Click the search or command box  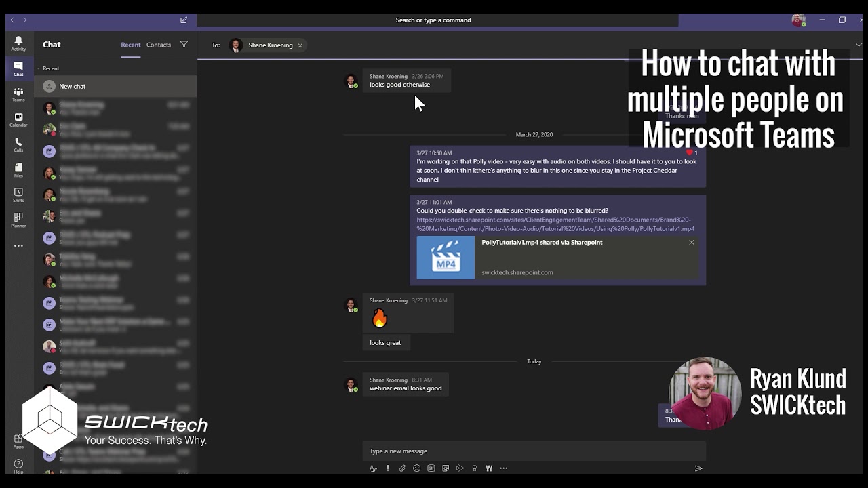tap(437, 20)
